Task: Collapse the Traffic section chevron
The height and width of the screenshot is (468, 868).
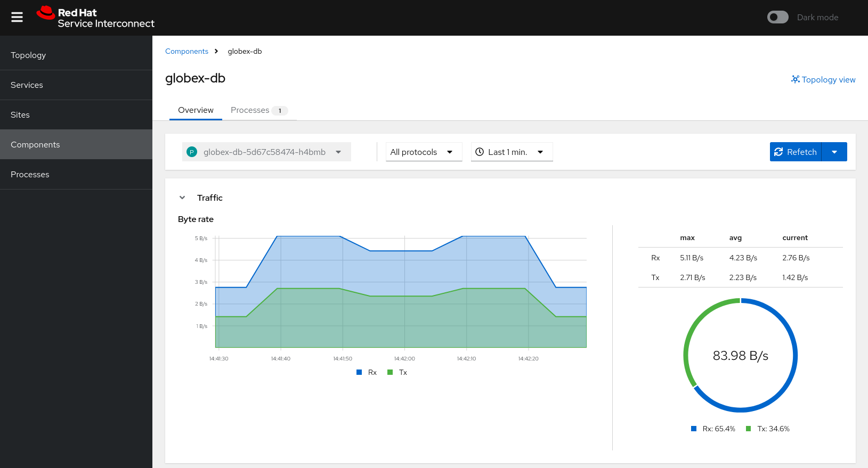Action: 182,198
